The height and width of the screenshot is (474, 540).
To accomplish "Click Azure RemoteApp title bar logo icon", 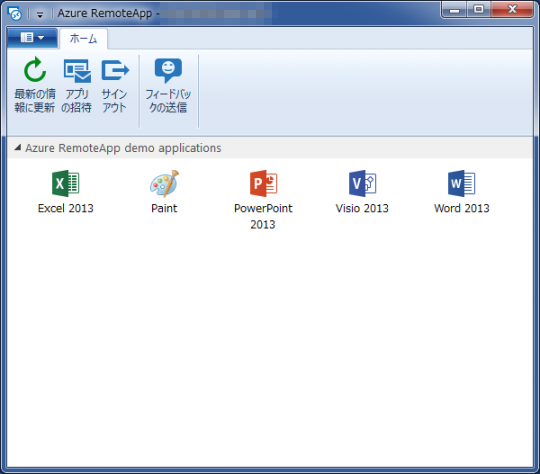I will (x=15, y=14).
